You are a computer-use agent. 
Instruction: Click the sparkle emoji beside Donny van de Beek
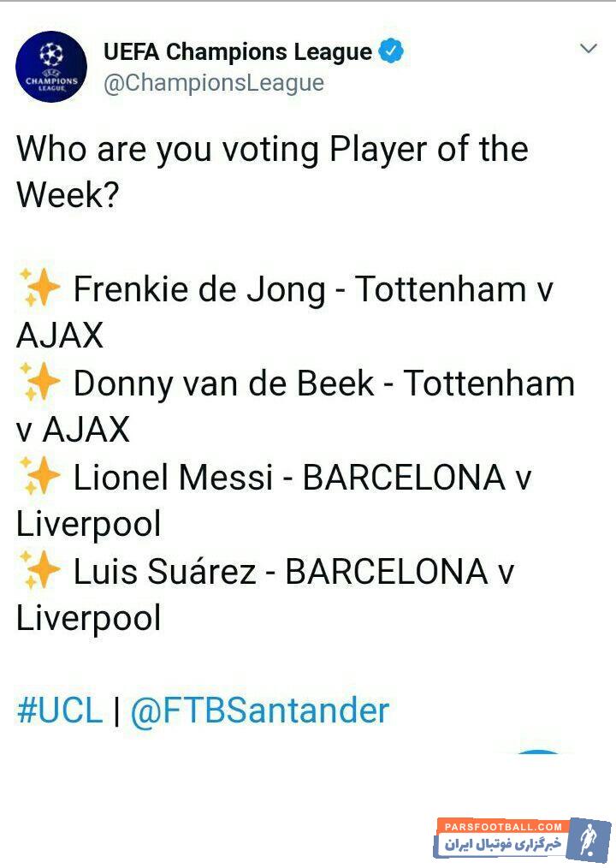38,383
